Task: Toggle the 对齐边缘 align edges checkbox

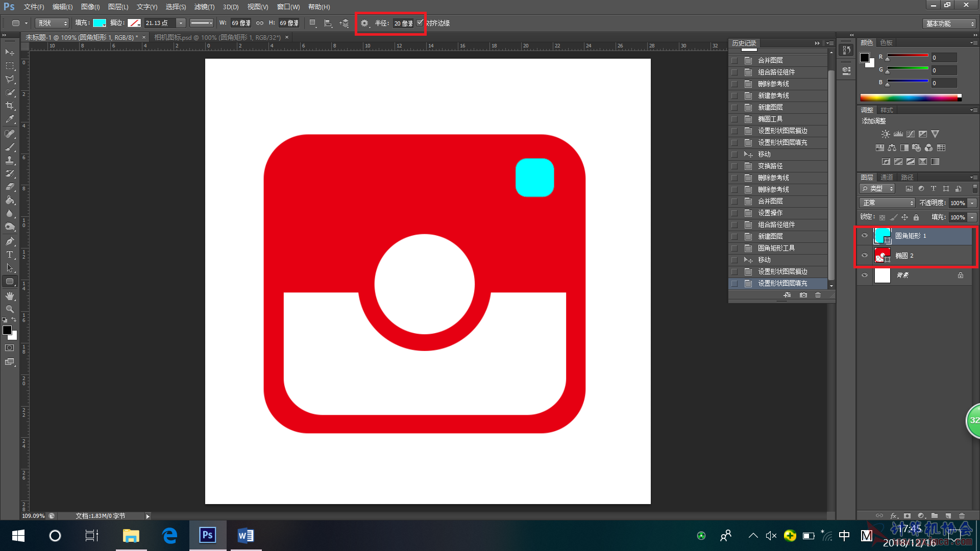Action: point(420,23)
